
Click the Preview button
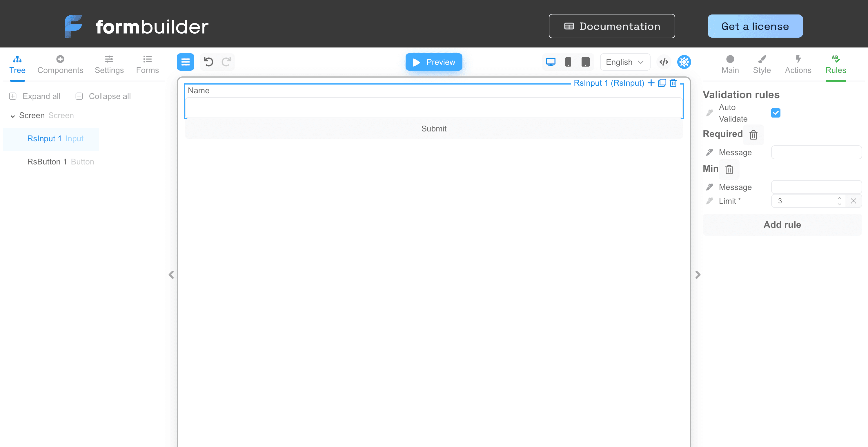[x=434, y=62]
